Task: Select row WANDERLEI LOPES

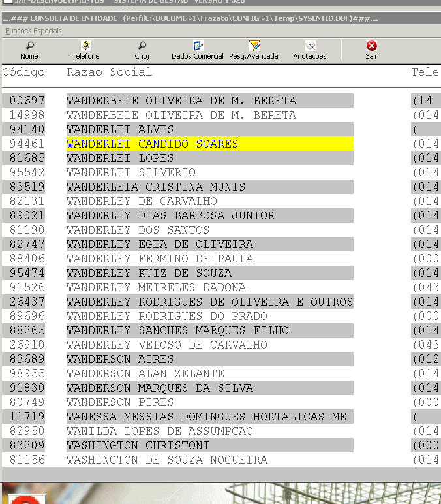Action: 210,158
